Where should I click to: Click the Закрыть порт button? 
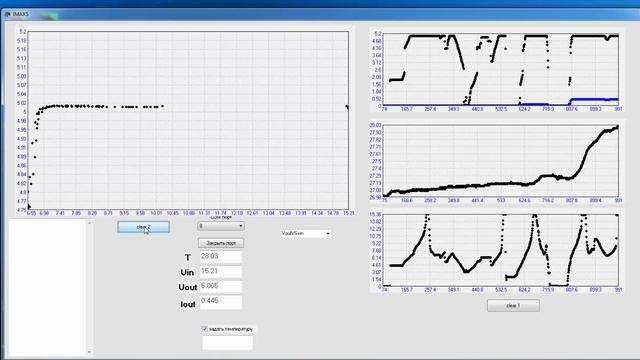[x=221, y=243]
